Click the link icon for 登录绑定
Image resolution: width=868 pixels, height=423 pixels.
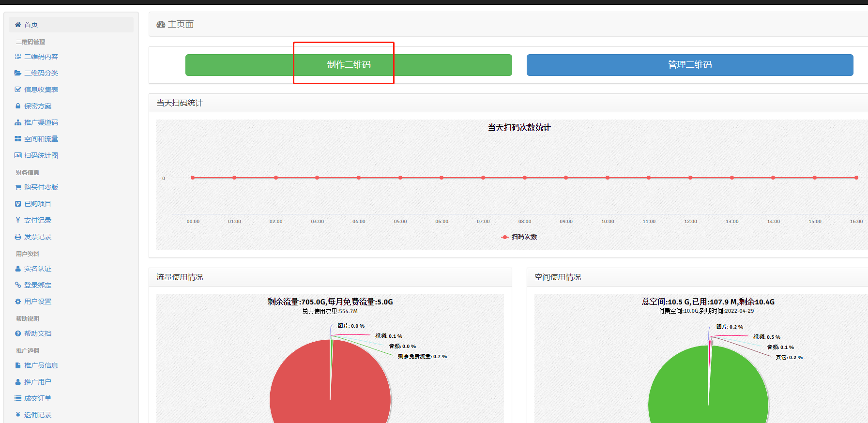(18, 285)
